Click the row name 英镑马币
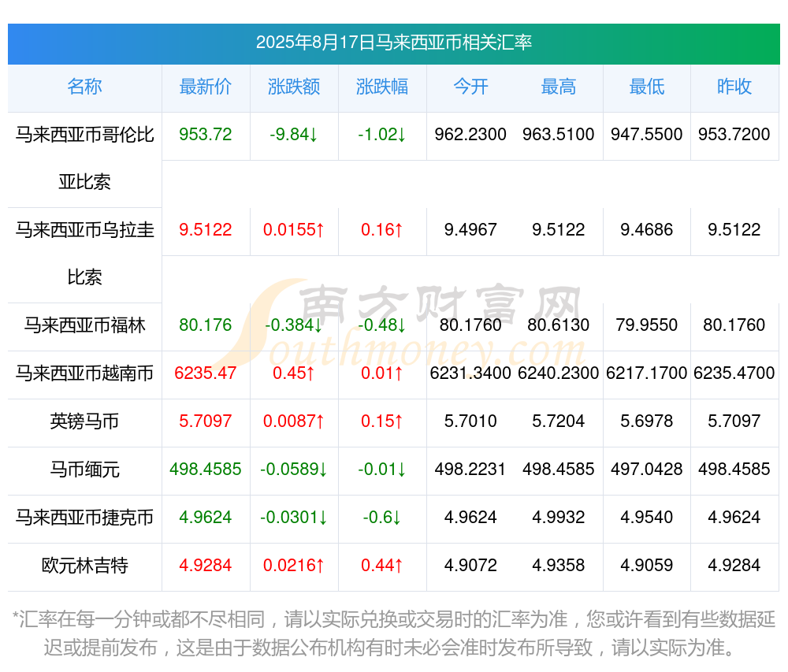Image resolution: width=788 pixels, height=672 pixels. 84,421
